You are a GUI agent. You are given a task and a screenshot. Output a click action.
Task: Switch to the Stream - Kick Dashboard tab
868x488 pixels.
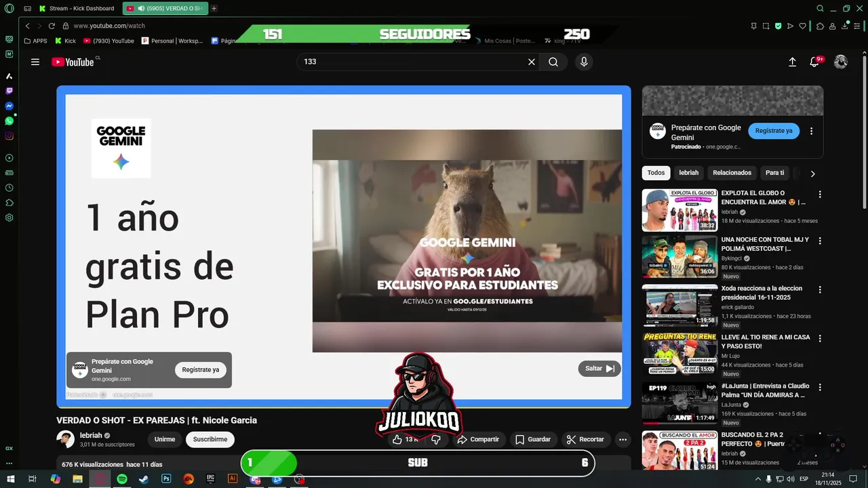tap(77, 9)
